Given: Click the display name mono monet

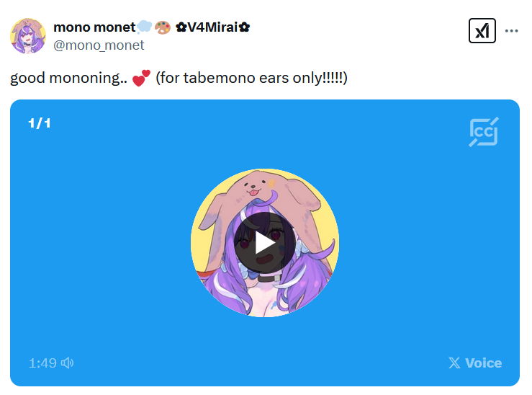Looking at the screenshot, I should 94,27.
